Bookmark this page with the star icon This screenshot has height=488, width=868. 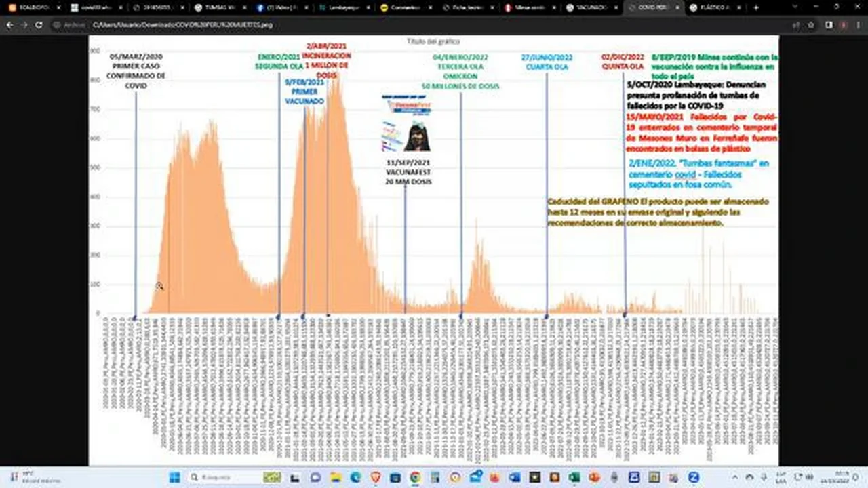pos(811,24)
